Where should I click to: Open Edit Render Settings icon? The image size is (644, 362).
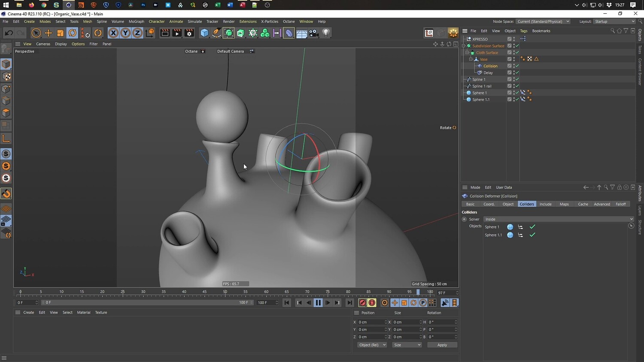tap(189, 33)
